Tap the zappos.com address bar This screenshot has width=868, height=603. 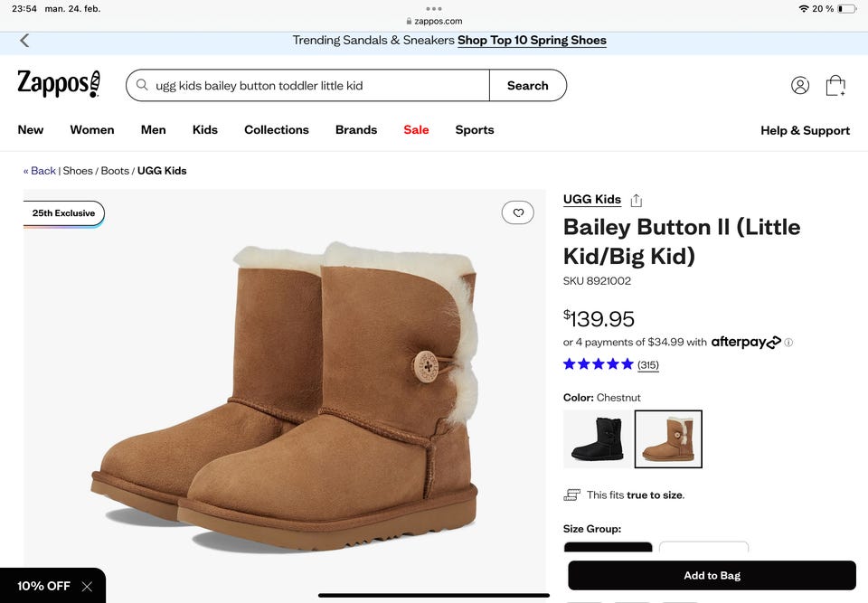point(435,21)
